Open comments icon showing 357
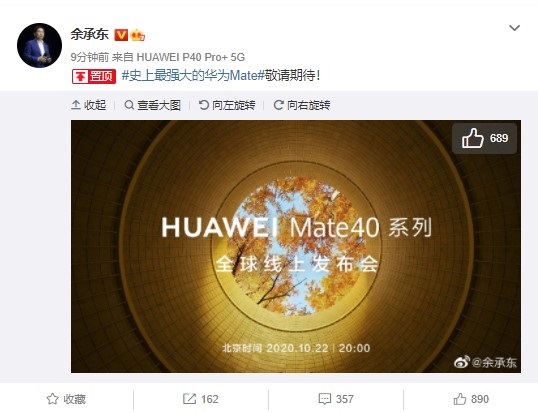The width and height of the screenshot is (538, 413). (x=336, y=399)
